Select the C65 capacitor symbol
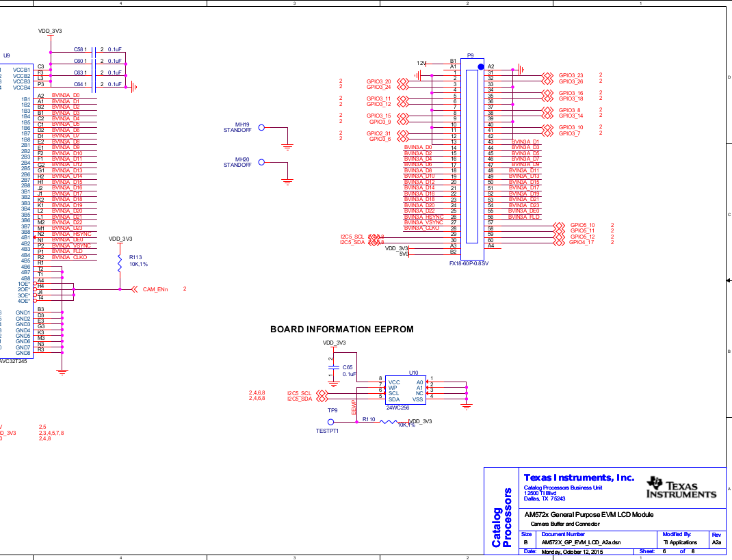The width and height of the screenshot is (732, 560). click(x=333, y=367)
